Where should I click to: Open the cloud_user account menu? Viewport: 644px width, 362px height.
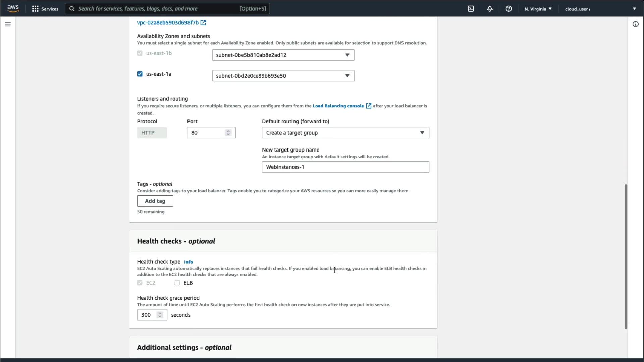coord(600,9)
